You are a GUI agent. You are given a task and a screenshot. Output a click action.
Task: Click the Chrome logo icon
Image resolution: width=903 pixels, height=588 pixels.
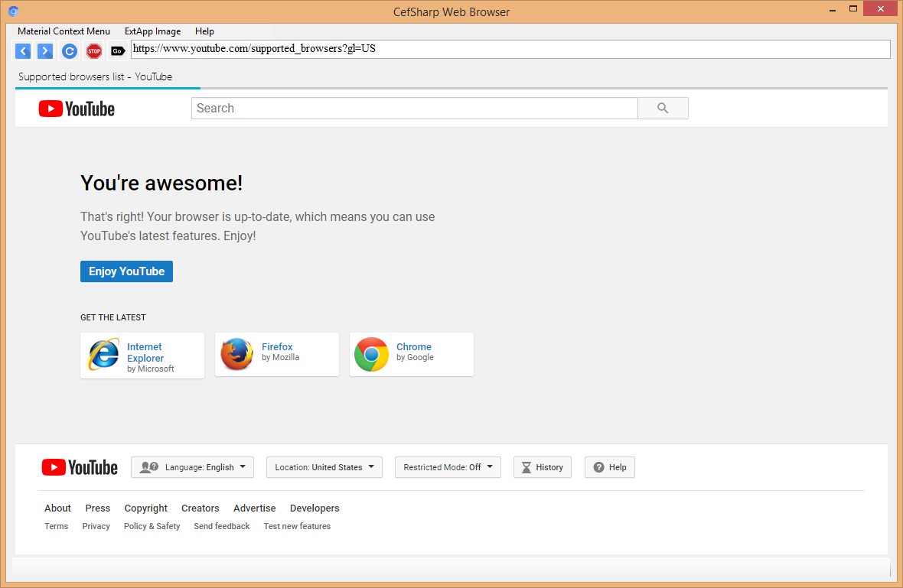tap(371, 354)
